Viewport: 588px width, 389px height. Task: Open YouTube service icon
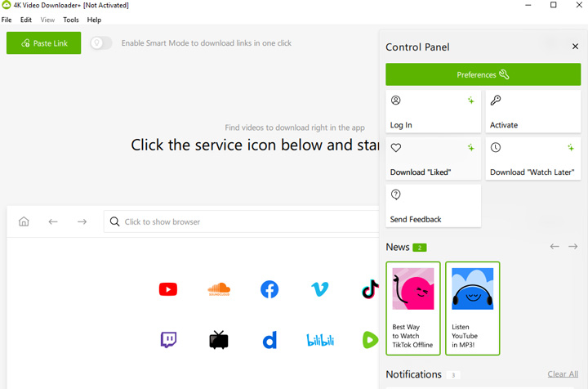pos(168,289)
